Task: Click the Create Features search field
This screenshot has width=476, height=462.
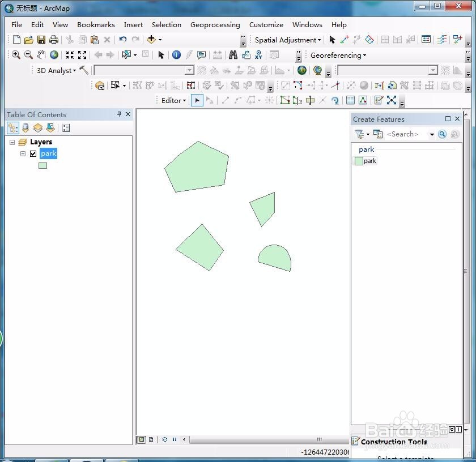Action: [406, 134]
